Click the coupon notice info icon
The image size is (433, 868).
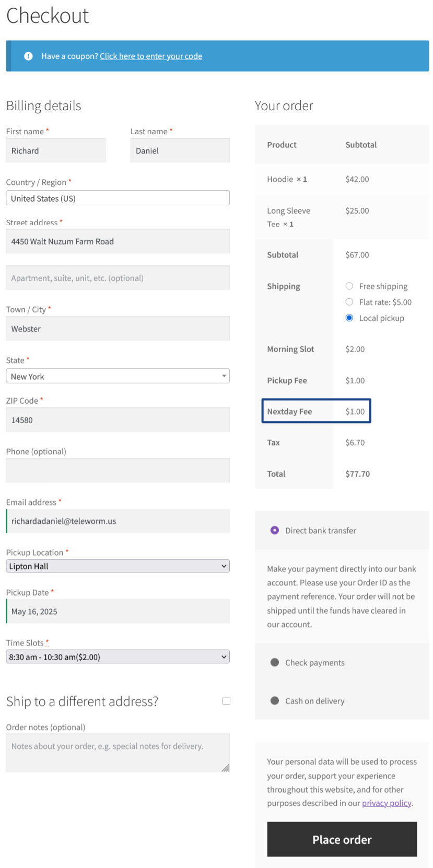pos(29,56)
